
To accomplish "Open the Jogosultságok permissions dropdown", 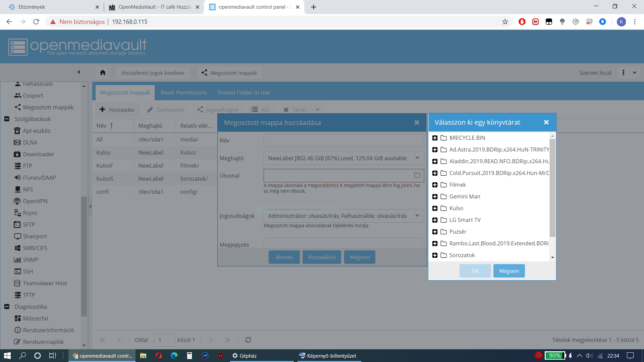I will (x=417, y=216).
